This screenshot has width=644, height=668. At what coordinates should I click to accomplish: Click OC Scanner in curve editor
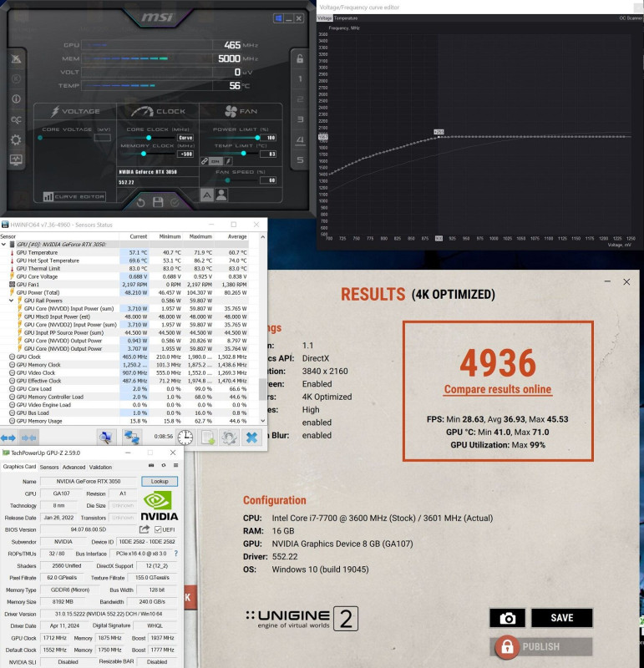[631, 18]
